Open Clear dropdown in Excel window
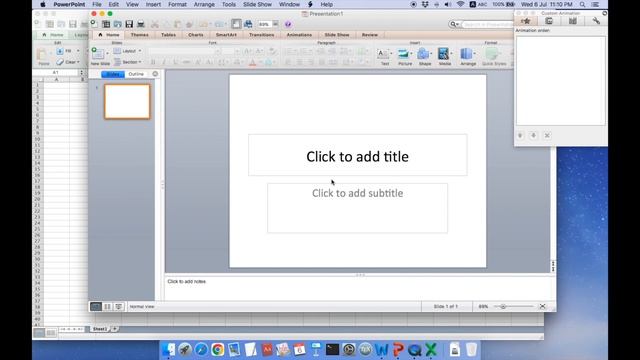This screenshot has height=360, width=640. pos(68,62)
